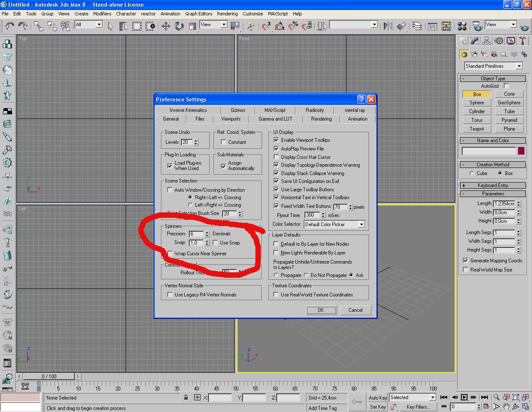Viewport: 532px width, 412px height.
Task: Open Select by Name list tool
Action: [123, 26]
